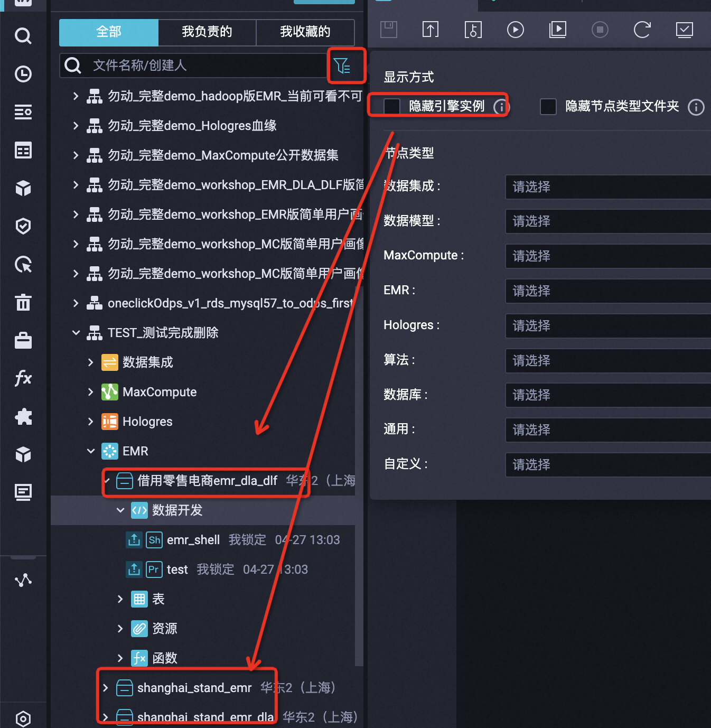Expand the 数据集成 folder in the tree
This screenshot has width=711, height=728.
pyautogui.click(x=91, y=362)
